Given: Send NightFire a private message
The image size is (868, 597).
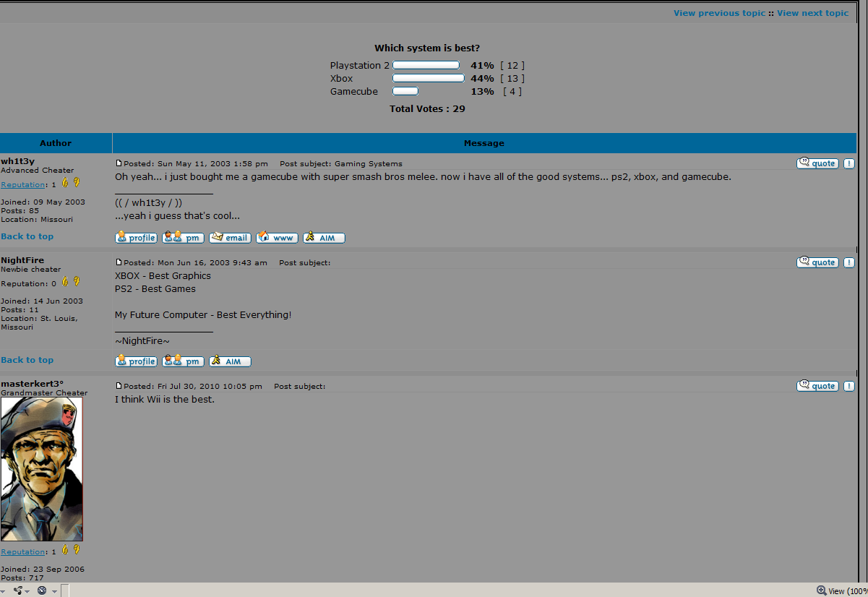Looking at the screenshot, I should pos(183,361).
